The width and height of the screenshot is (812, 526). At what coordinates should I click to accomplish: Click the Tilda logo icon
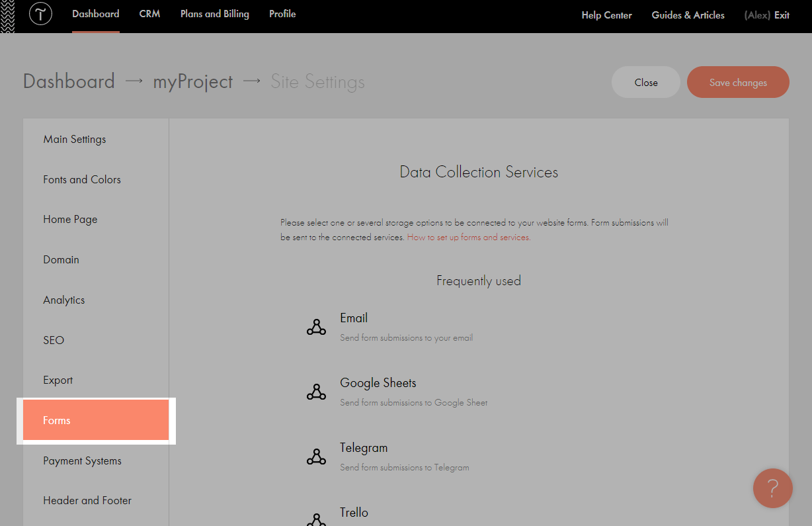point(40,15)
